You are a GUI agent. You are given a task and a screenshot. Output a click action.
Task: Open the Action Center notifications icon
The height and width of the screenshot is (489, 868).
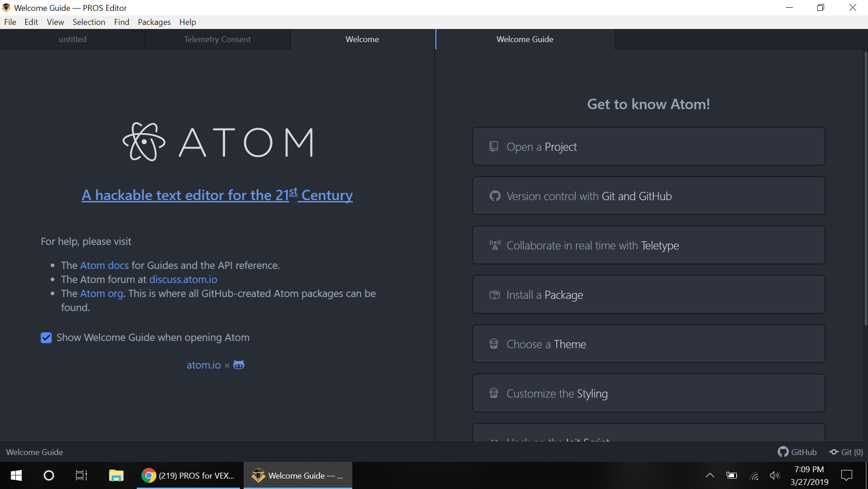pyautogui.click(x=847, y=475)
